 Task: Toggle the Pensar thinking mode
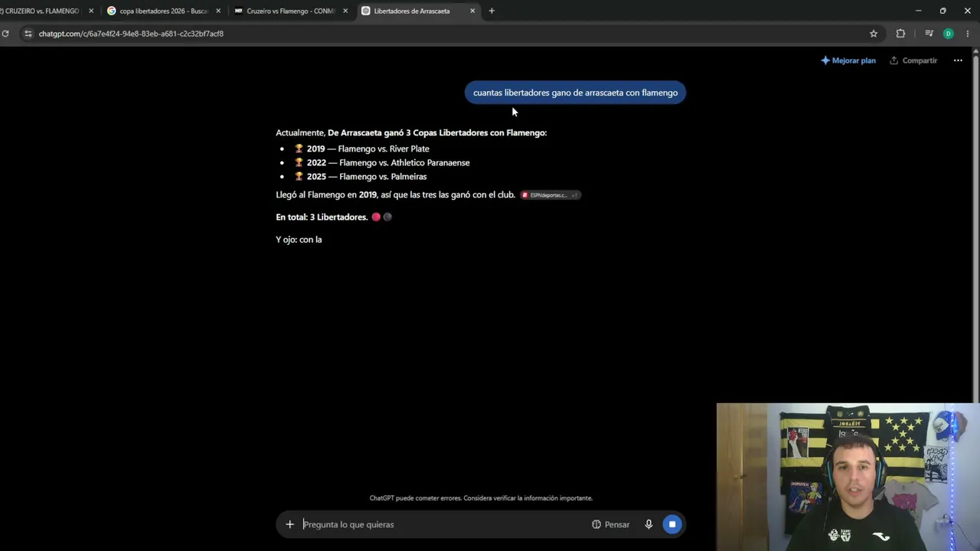(610, 524)
